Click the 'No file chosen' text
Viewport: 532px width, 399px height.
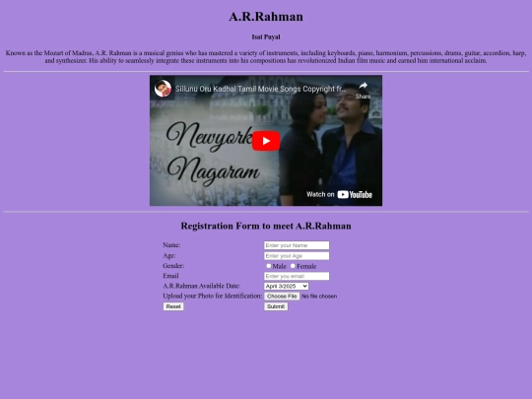[319, 297]
